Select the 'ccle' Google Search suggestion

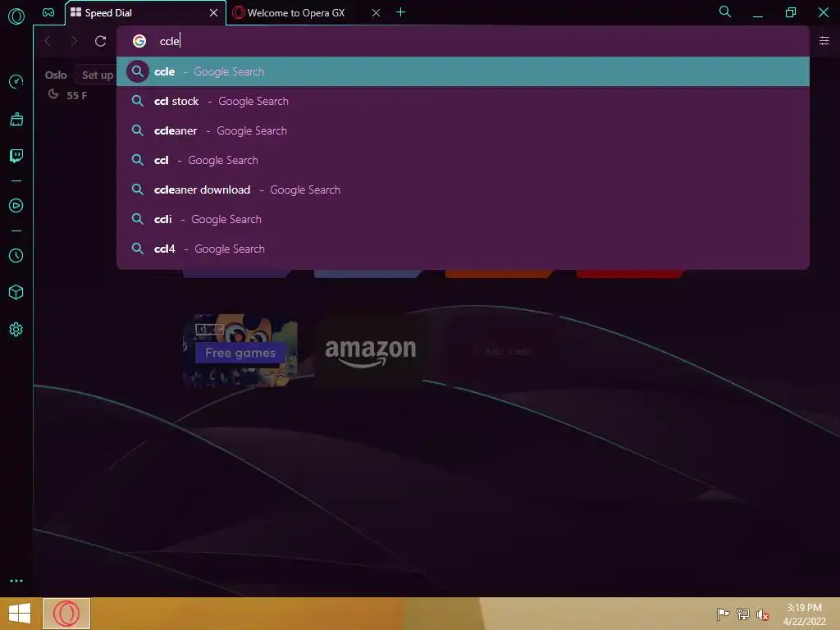point(463,71)
